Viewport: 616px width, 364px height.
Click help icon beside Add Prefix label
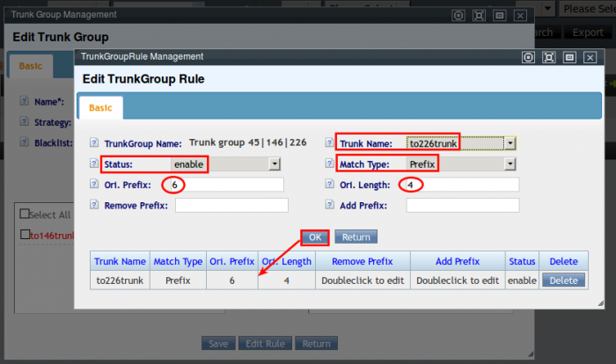(x=328, y=206)
